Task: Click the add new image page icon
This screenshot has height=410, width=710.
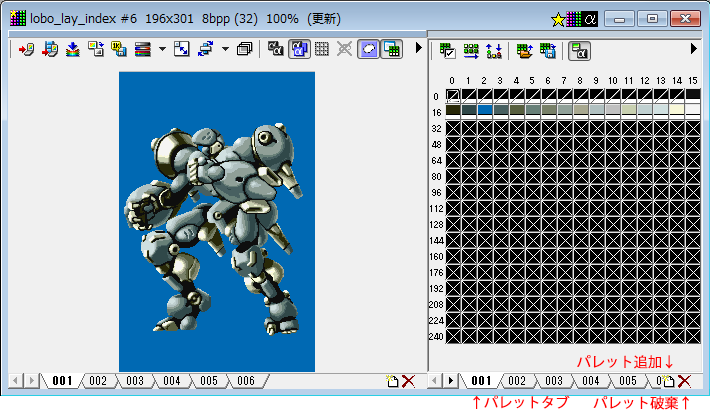Action: pos(392,381)
